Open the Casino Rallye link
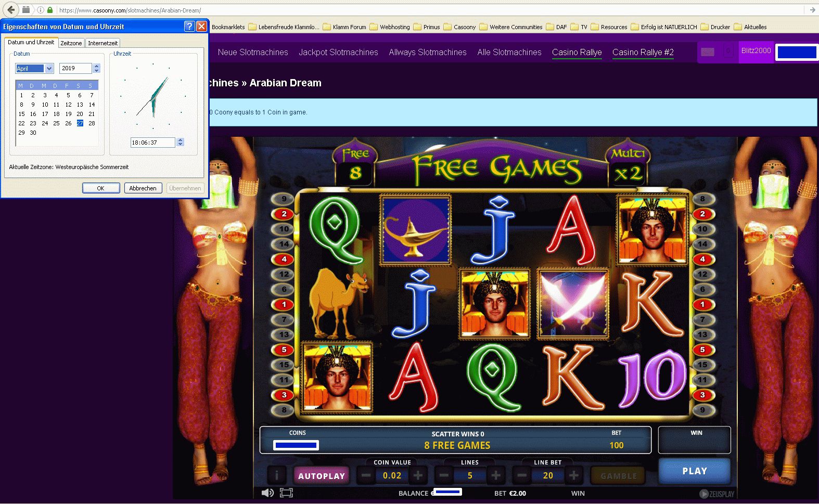The width and height of the screenshot is (819, 504). pos(577,52)
